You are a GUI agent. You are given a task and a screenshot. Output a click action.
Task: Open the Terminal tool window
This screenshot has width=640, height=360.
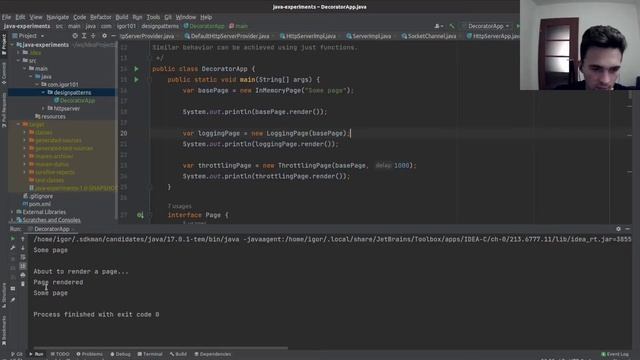click(x=150, y=354)
